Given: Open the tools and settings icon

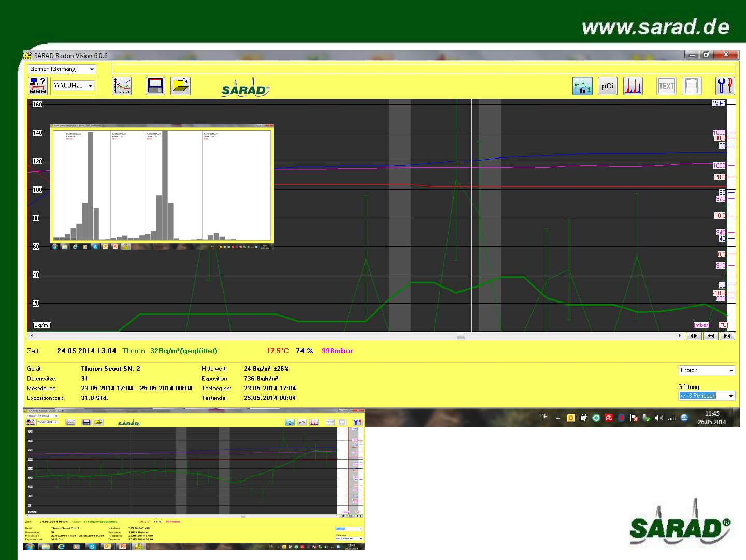Looking at the screenshot, I should point(725,85).
